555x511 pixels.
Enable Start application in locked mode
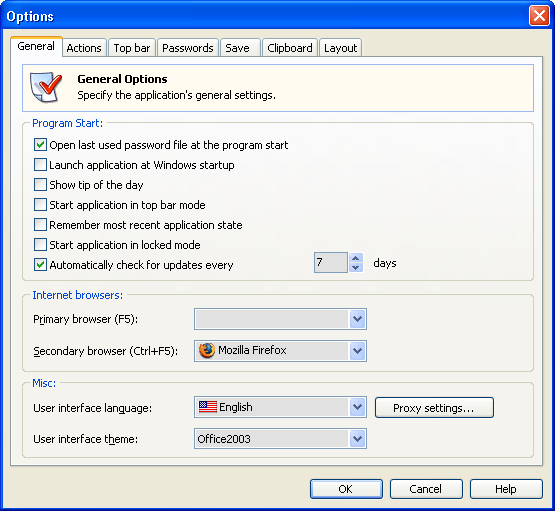40,245
